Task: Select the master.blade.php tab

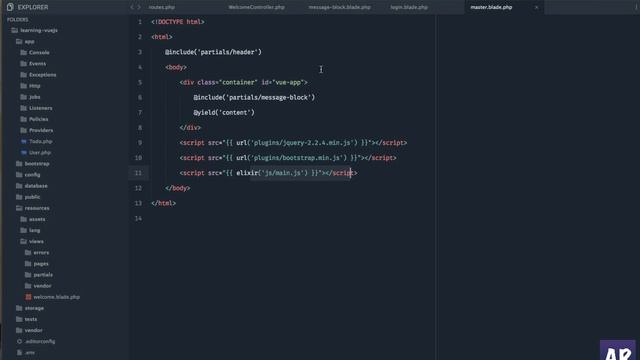Action: tap(491, 7)
